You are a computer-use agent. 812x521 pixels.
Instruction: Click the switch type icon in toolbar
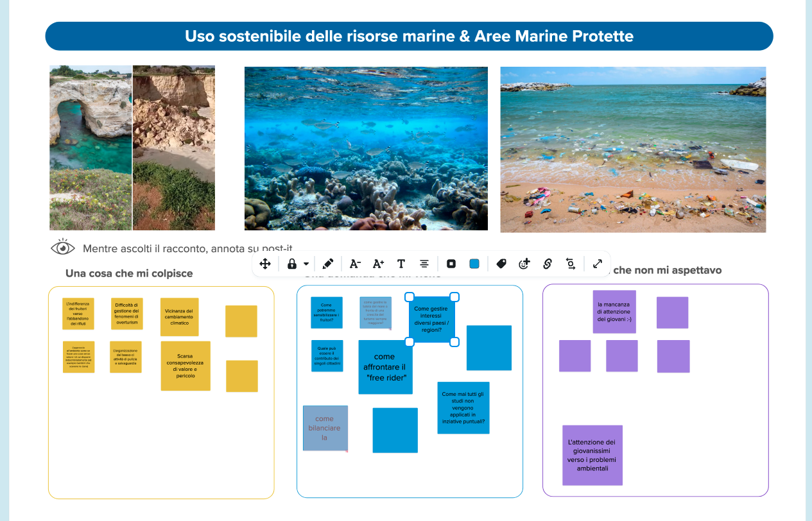coord(571,264)
